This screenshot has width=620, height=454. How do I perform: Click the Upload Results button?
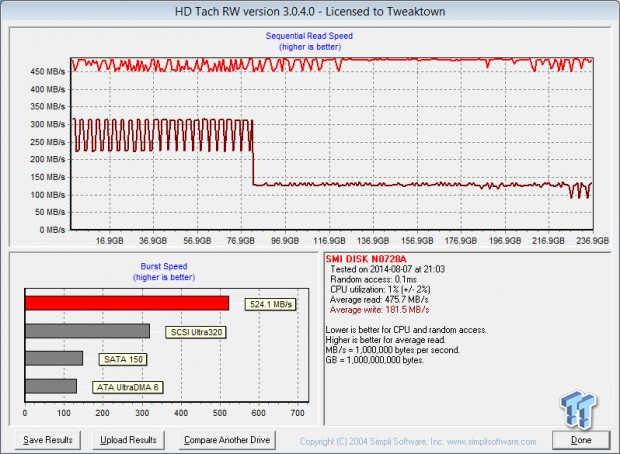click(x=128, y=440)
